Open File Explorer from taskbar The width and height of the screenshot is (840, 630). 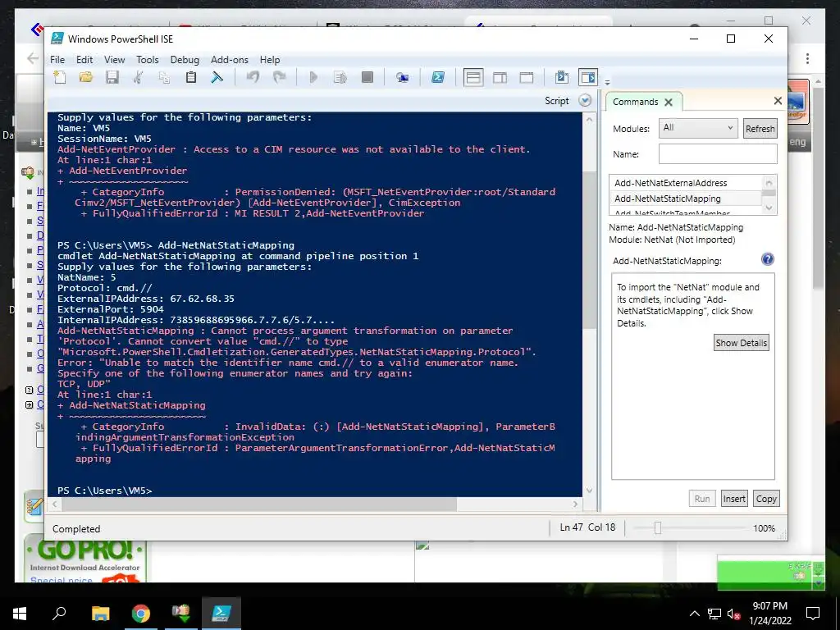tap(100, 614)
